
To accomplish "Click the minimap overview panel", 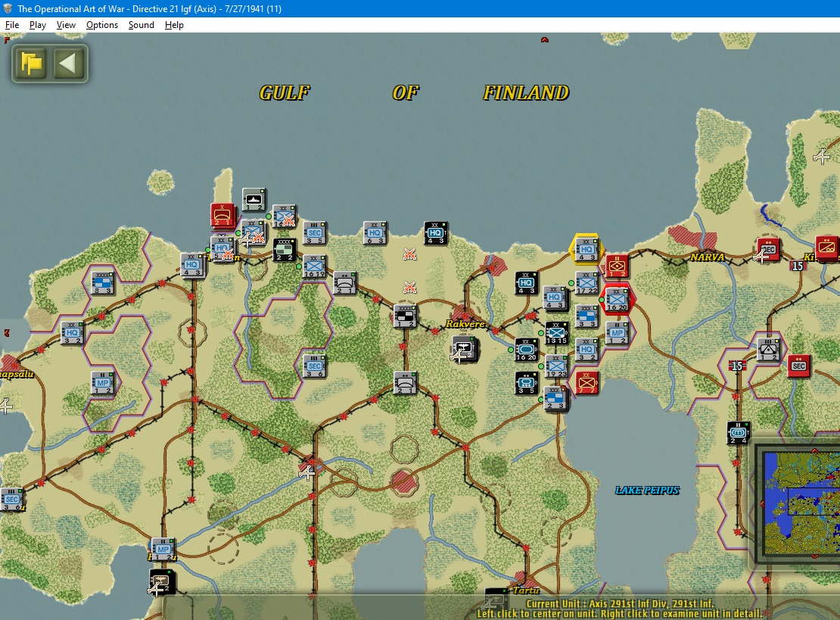I will point(801,503).
